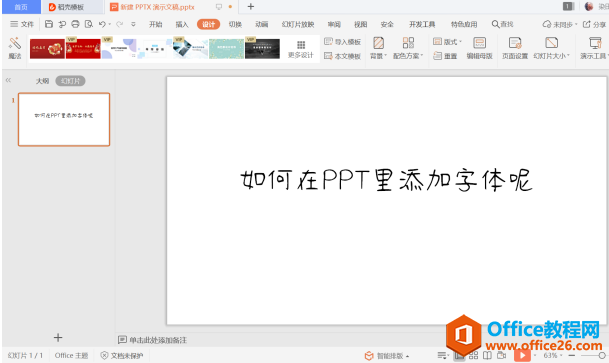The width and height of the screenshot is (609, 363).
Task: Open the 首页 home tab
Action: [21, 7]
